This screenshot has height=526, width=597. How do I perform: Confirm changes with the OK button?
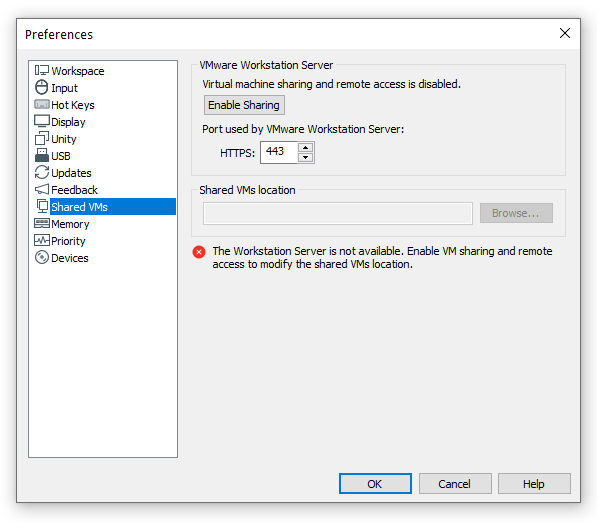[375, 484]
